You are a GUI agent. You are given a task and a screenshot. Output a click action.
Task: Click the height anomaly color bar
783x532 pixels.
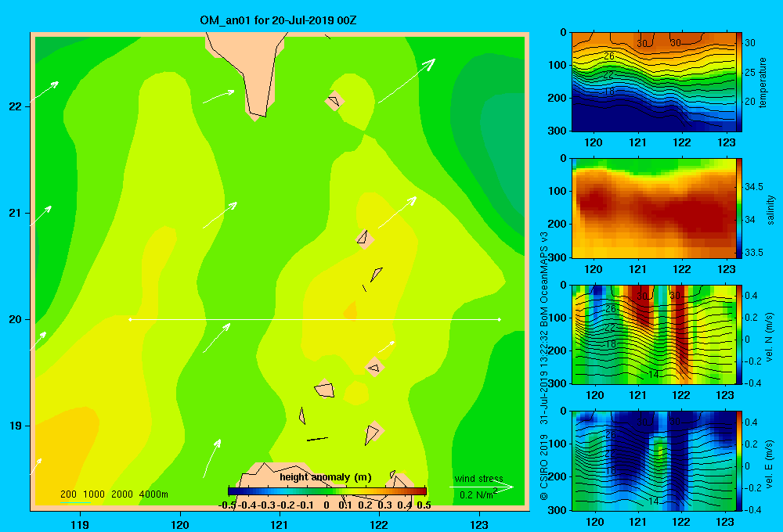click(x=327, y=491)
